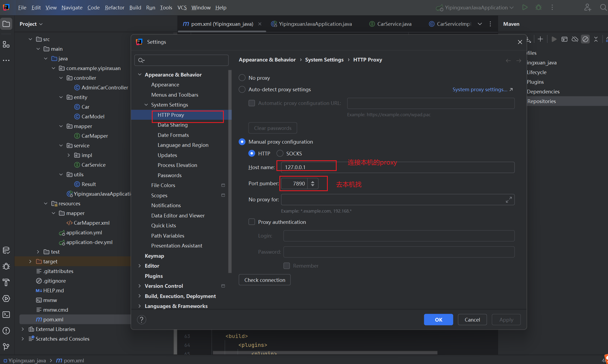
Task: Expand the Editor settings category
Action: 139,266
